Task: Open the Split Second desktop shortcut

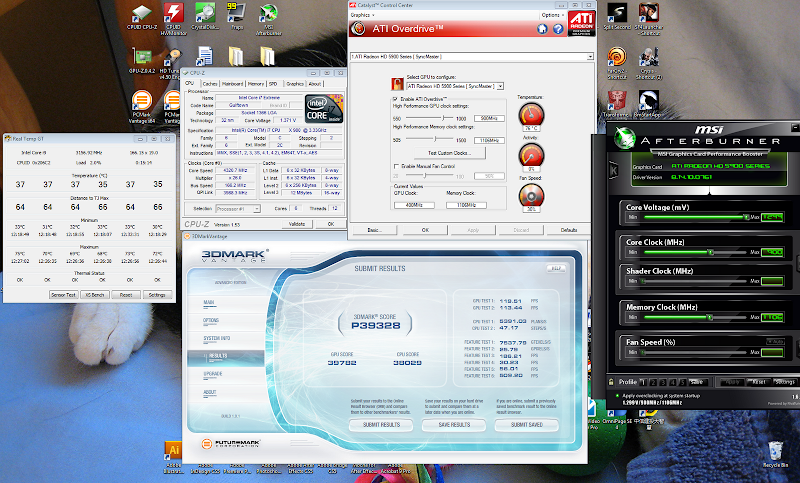Action: 617,17
